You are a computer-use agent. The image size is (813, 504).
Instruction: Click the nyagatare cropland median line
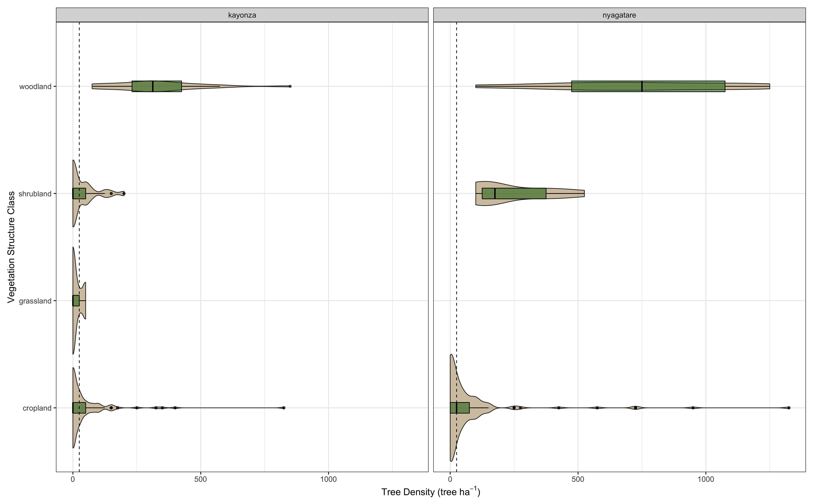(456, 408)
